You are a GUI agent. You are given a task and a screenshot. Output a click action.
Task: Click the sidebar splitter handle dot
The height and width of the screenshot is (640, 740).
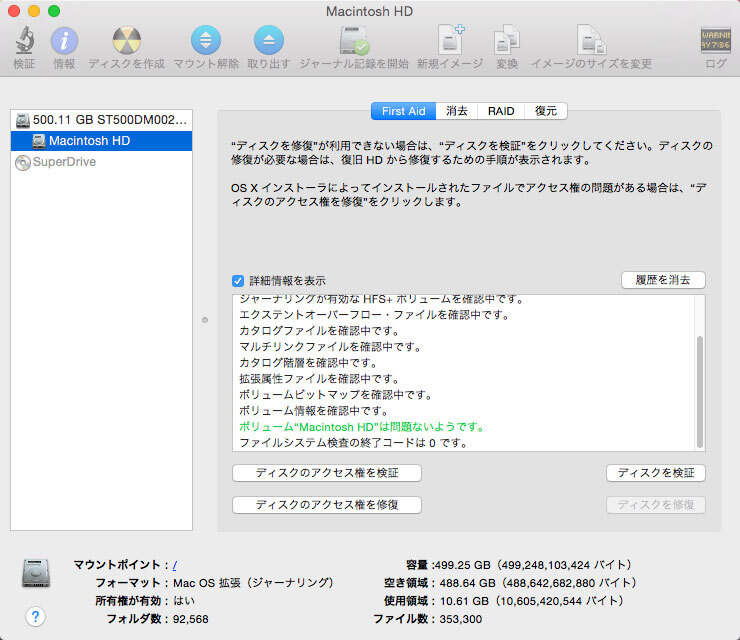[205, 320]
